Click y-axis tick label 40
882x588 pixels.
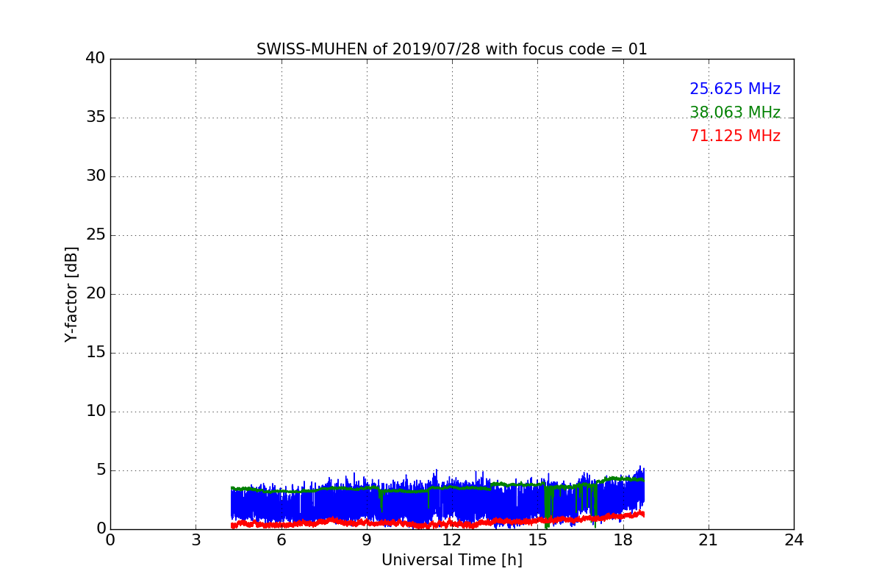coord(96,59)
